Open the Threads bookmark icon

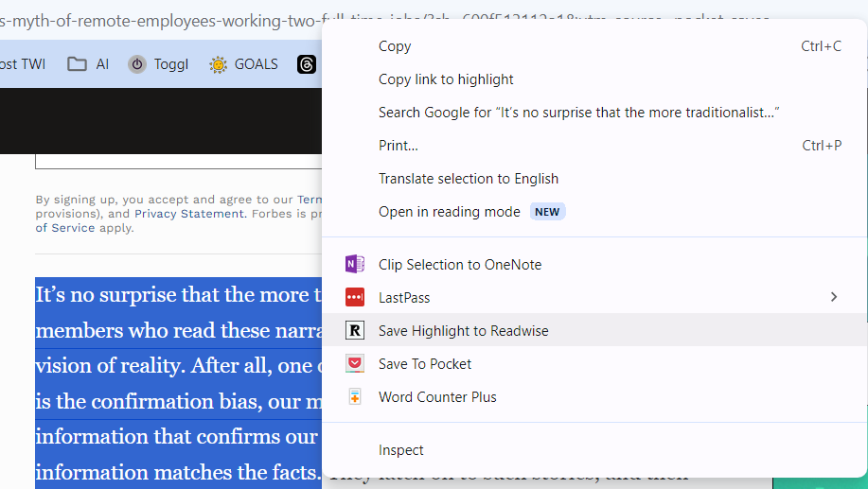click(x=306, y=64)
